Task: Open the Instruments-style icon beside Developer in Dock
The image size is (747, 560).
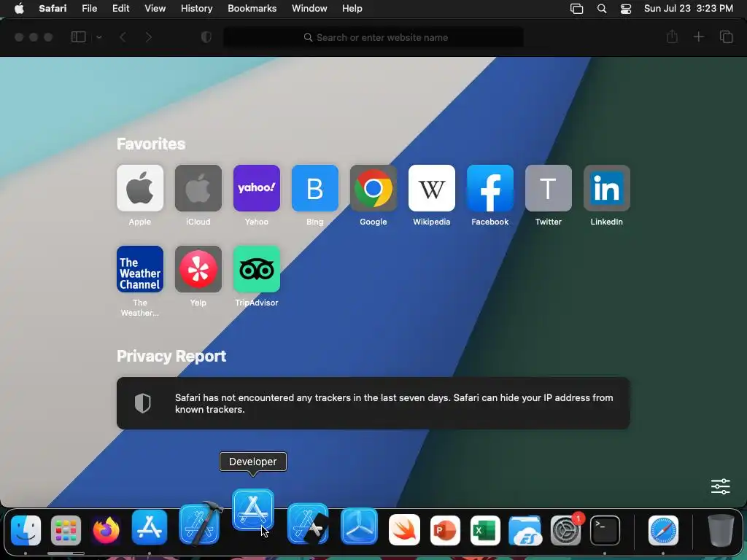Action: [x=308, y=524]
